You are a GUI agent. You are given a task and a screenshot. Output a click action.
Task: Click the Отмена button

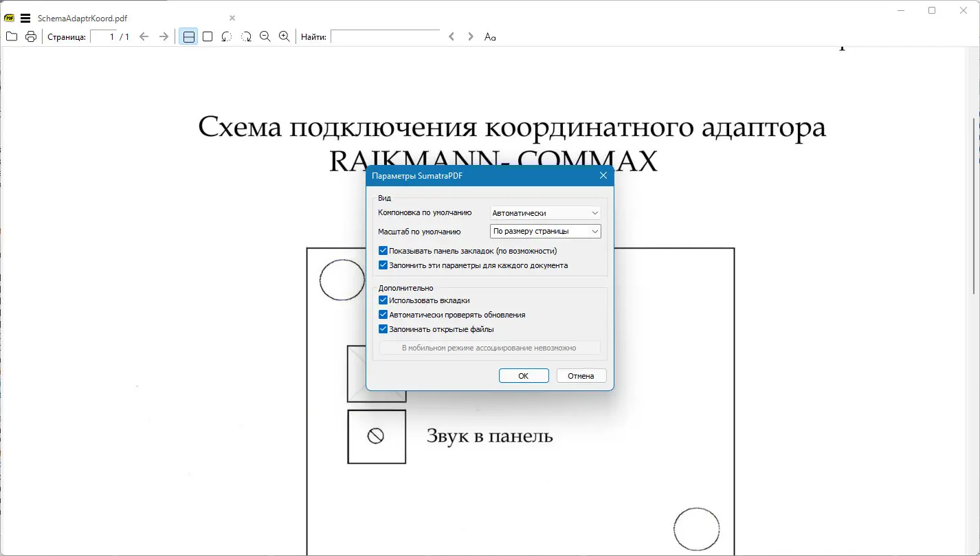[x=581, y=376]
